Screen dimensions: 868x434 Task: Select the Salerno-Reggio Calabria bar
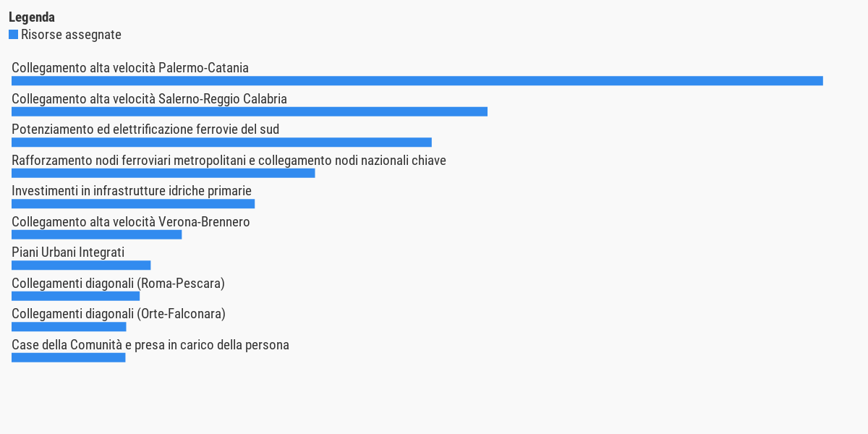[x=250, y=111]
